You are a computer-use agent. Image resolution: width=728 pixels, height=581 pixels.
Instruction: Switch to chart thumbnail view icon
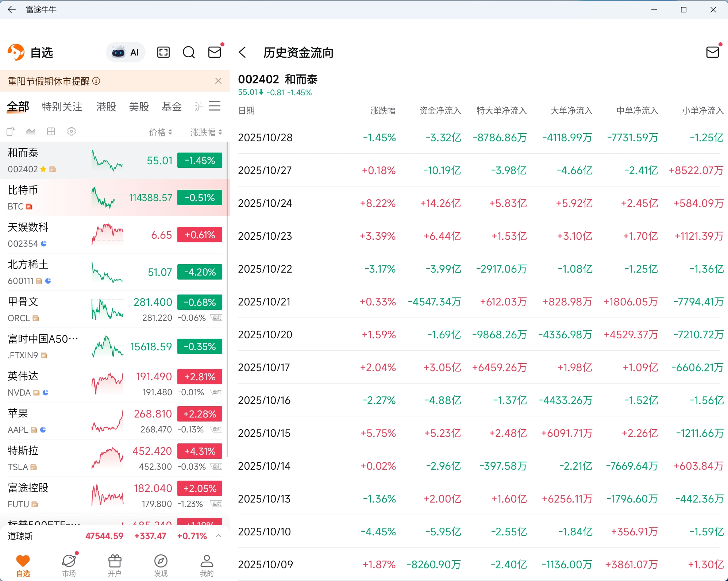(x=31, y=131)
